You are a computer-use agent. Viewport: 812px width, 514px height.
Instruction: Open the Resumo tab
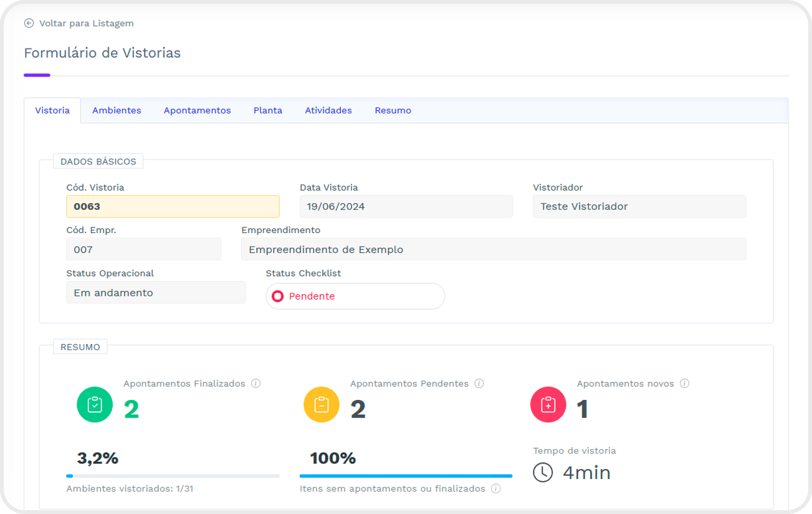[393, 110]
